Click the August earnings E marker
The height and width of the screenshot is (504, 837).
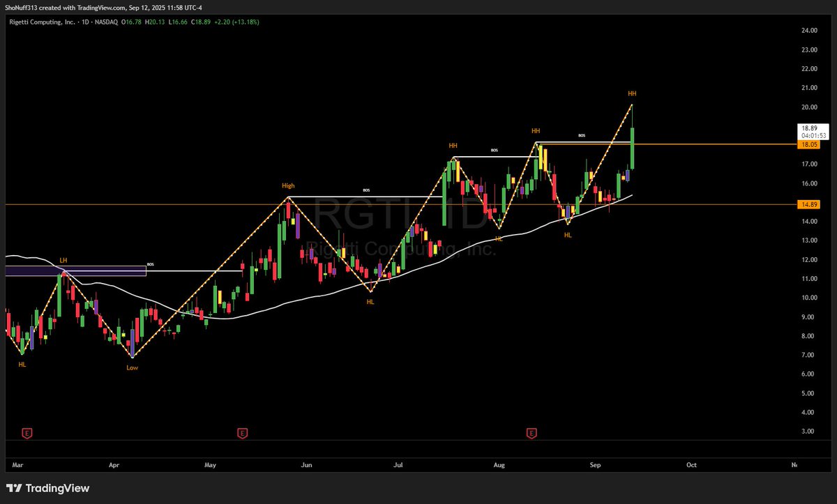(x=531, y=433)
